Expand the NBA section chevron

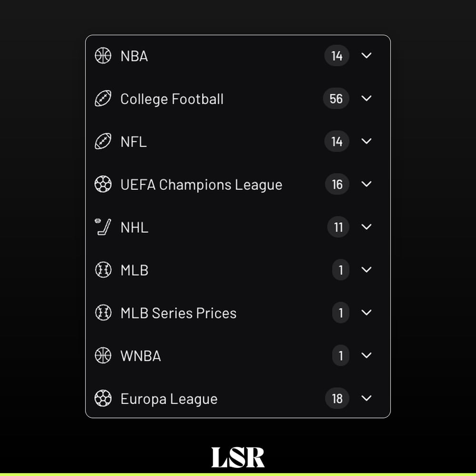point(367,56)
